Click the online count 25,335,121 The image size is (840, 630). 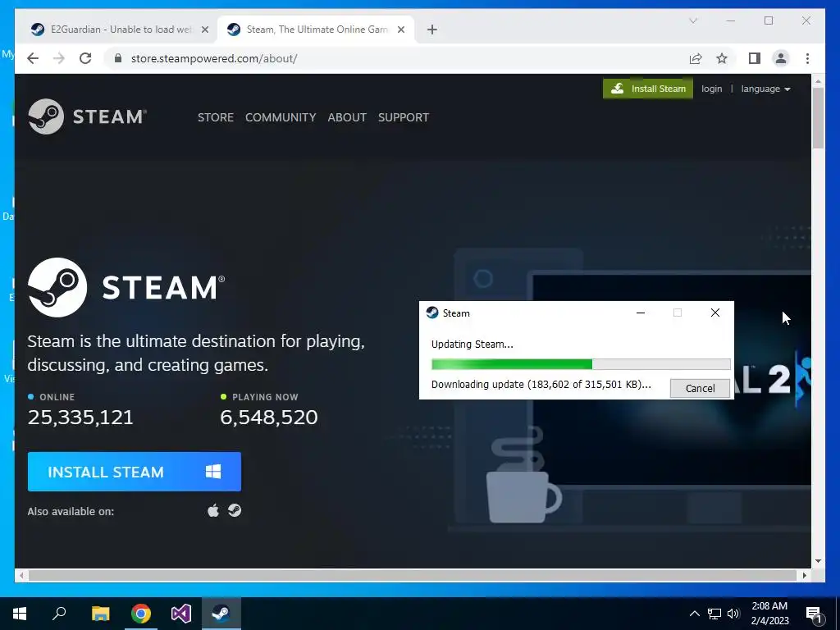pyautogui.click(x=80, y=418)
